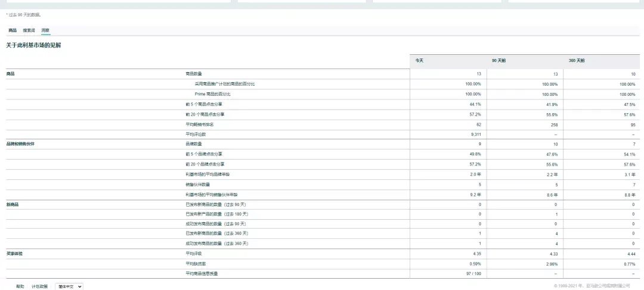Screen dimensions: 644x290
Task: Click the 利基市场的平均品牌年龄 label
Action: [208, 174]
